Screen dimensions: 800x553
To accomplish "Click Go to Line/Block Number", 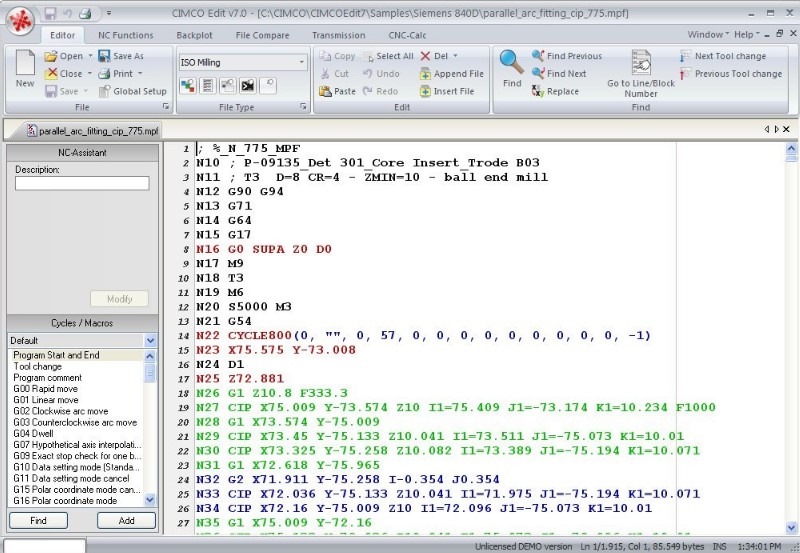I will 641,74.
